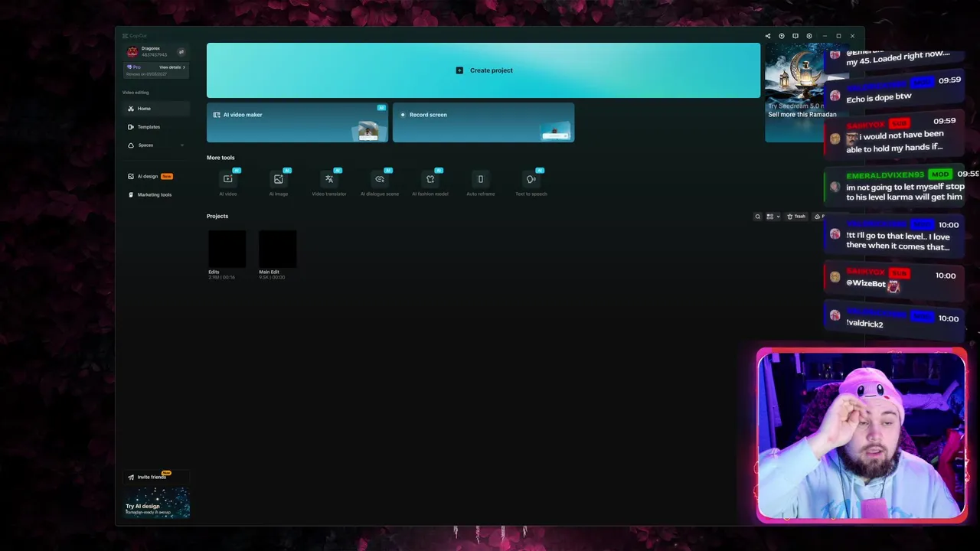The height and width of the screenshot is (551, 980).
Task: Open the AI video maker card
Action: tap(297, 122)
